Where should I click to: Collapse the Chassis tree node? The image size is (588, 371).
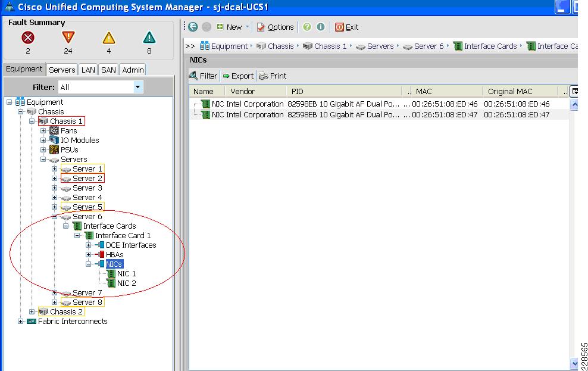coord(21,111)
